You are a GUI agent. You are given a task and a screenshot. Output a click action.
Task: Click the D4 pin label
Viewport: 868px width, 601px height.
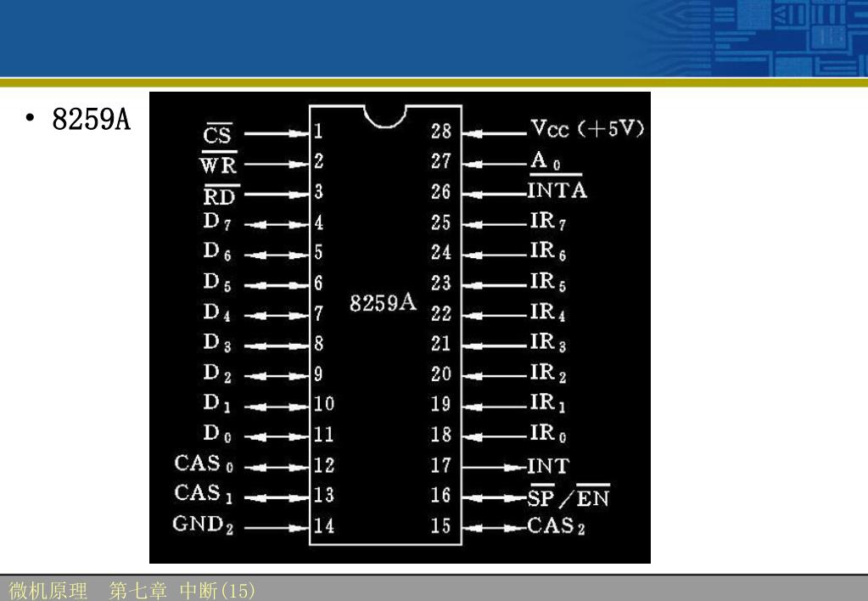pyautogui.click(x=217, y=312)
